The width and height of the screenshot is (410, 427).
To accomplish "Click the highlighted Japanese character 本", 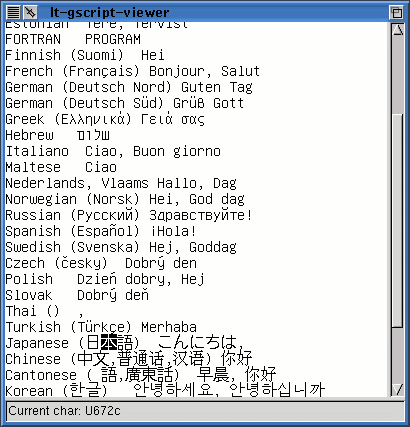I will (x=109, y=342).
